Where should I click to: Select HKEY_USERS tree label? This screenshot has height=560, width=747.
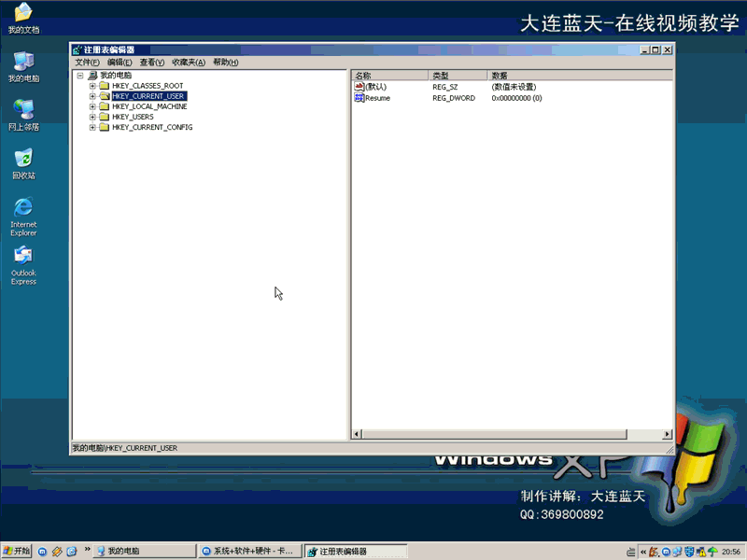coord(133,117)
